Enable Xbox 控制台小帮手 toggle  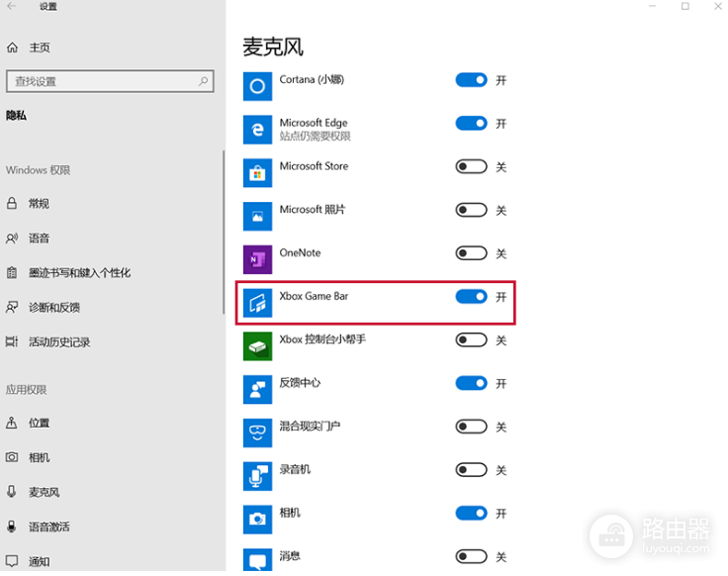(x=471, y=340)
